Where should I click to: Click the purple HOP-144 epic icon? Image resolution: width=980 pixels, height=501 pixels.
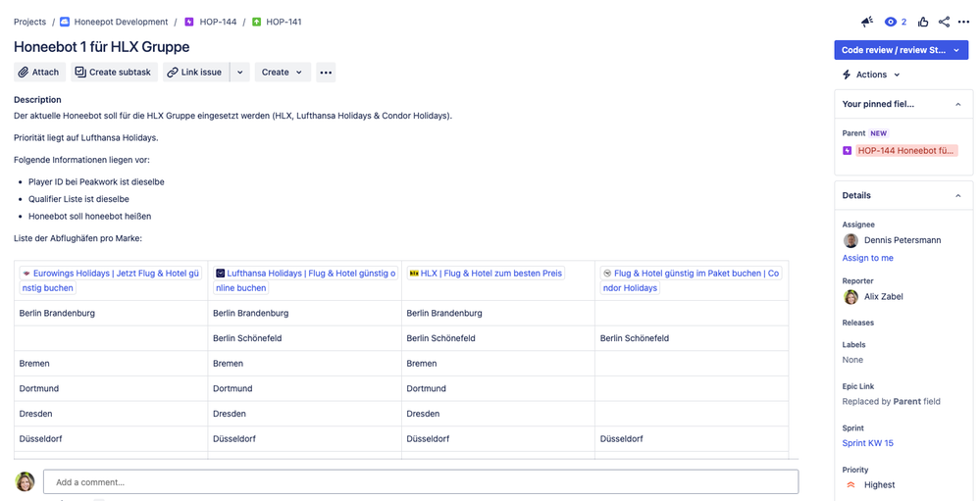189,22
